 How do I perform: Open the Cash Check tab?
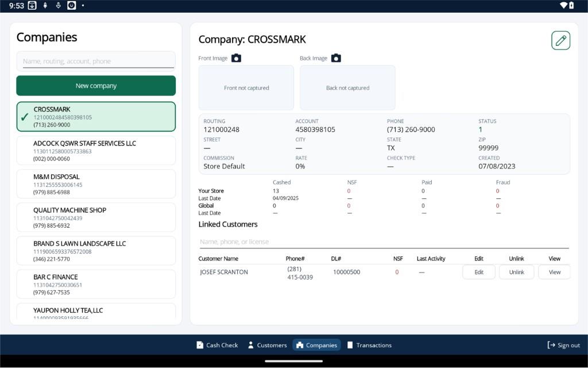point(217,345)
